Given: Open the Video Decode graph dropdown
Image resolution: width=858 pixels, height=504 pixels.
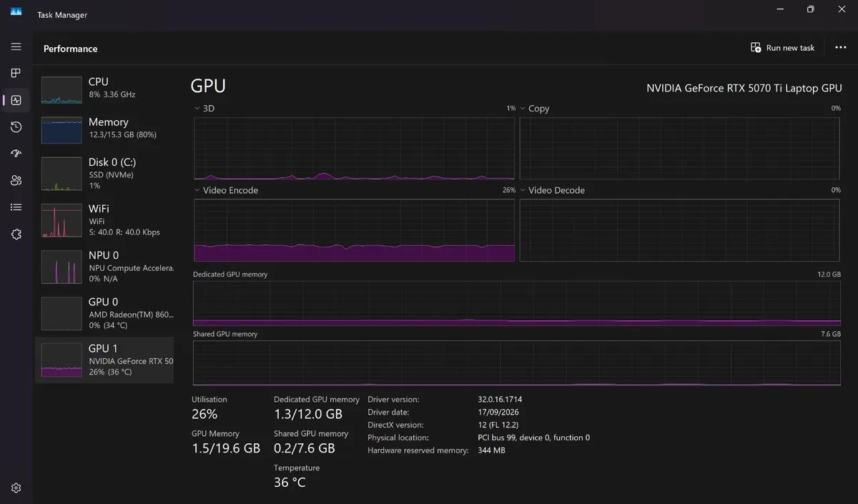Looking at the screenshot, I should (x=523, y=190).
